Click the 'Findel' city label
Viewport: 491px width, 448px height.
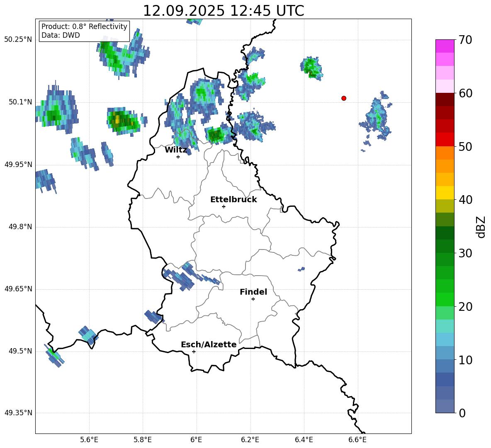253,292
